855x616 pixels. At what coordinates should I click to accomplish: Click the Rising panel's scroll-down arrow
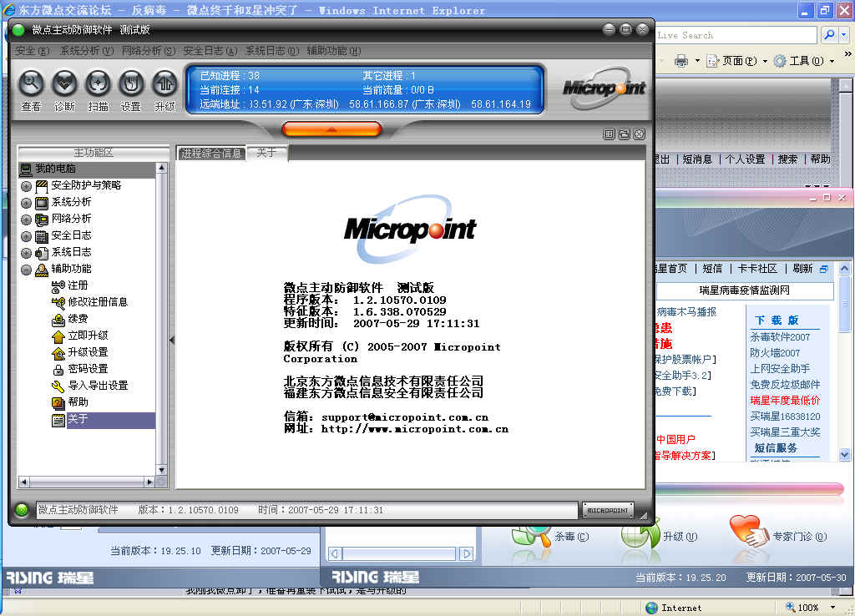click(844, 454)
